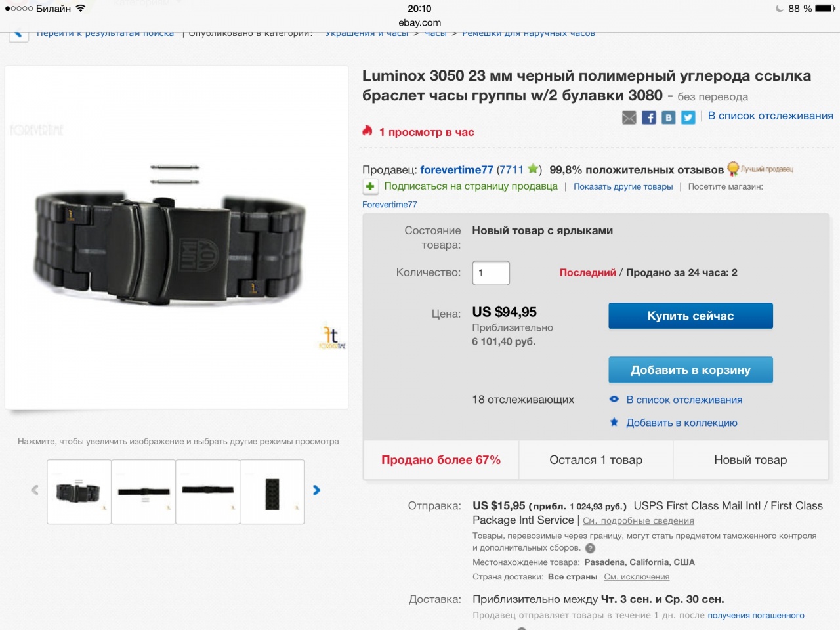
Task: Click "Добавить в корзину" button
Action: 690,370
